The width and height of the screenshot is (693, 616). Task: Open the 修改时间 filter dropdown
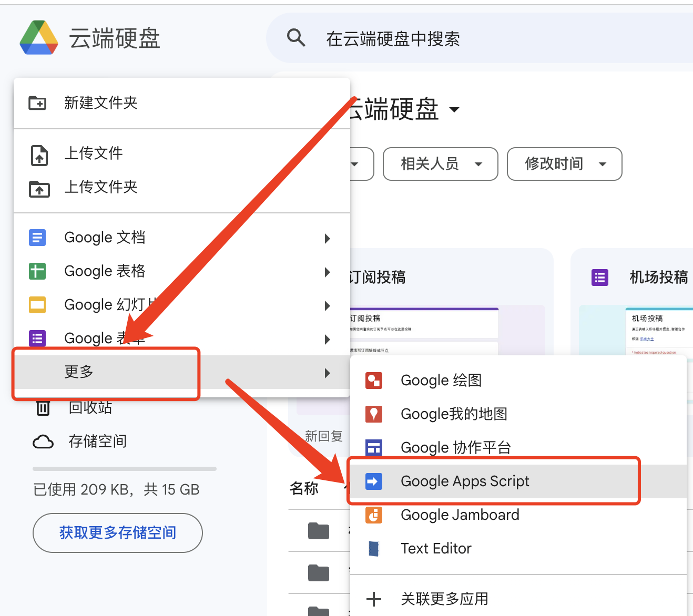coord(564,164)
